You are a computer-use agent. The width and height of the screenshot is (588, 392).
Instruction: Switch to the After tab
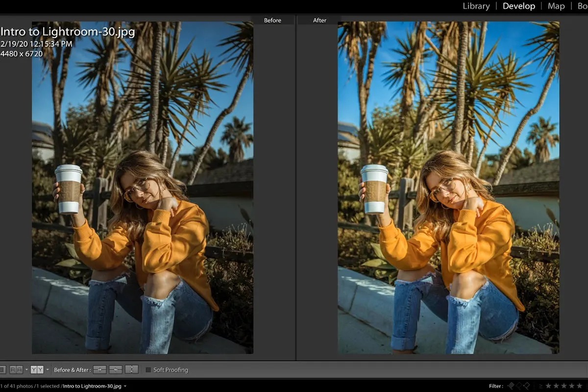click(319, 20)
